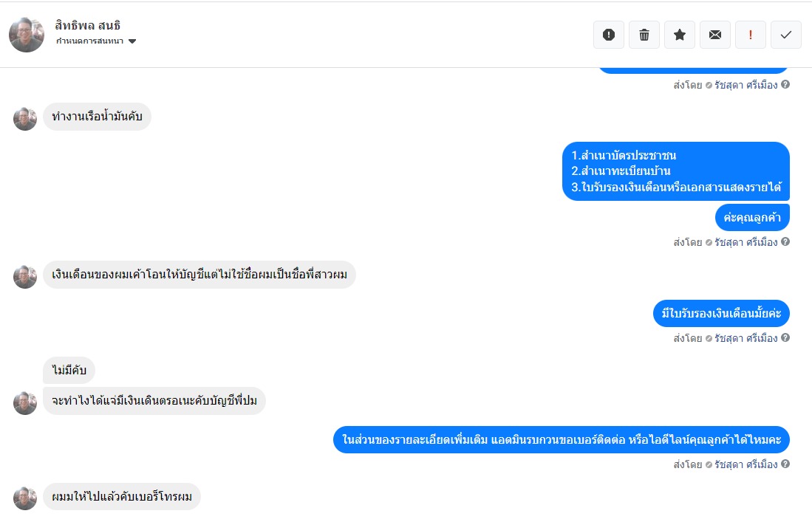Viewport: 812px width, 522px height.
Task: Click help icon under มีใบรับรองเงินเดือนมั้ยค่ะ message
Action: (x=785, y=338)
